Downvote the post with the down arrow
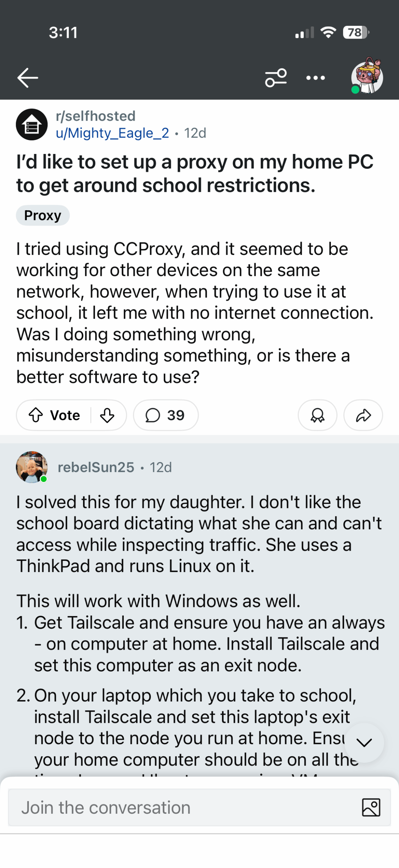This screenshot has height=868, width=399. pyautogui.click(x=107, y=415)
